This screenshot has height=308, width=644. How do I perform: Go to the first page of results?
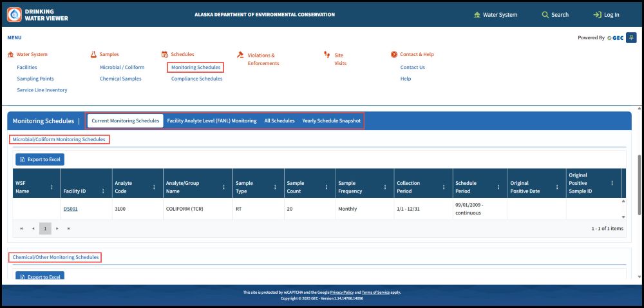pyautogui.click(x=21, y=228)
